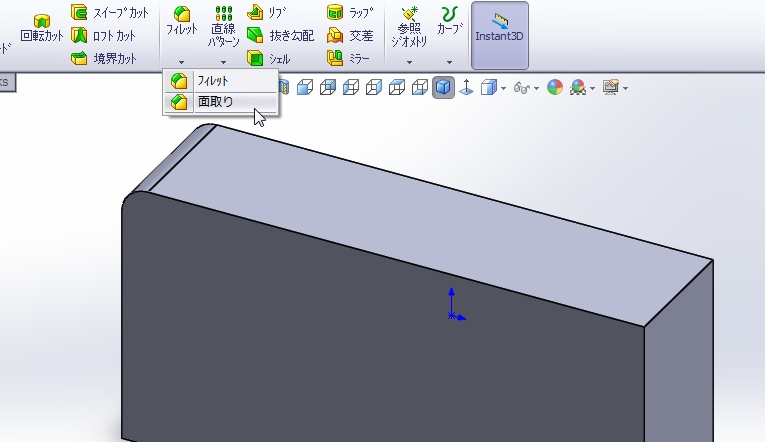
Task: Toggle the Instant3D button
Action: click(x=499, y=35)
